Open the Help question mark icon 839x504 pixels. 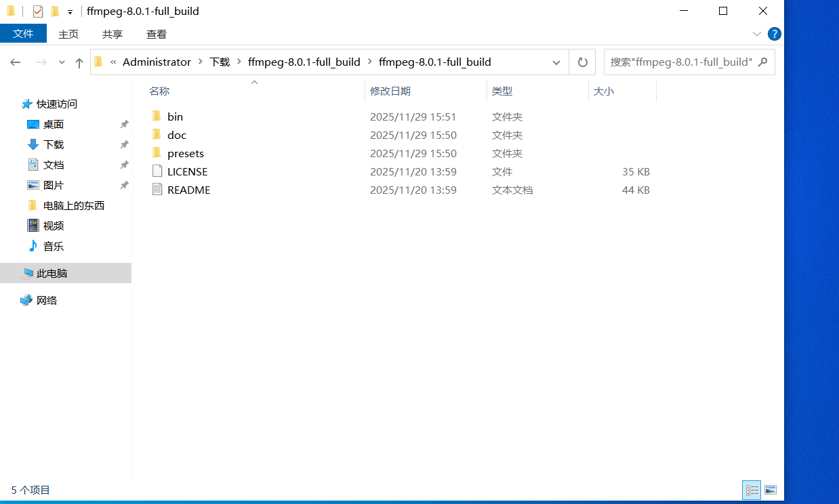coord(774,34)
